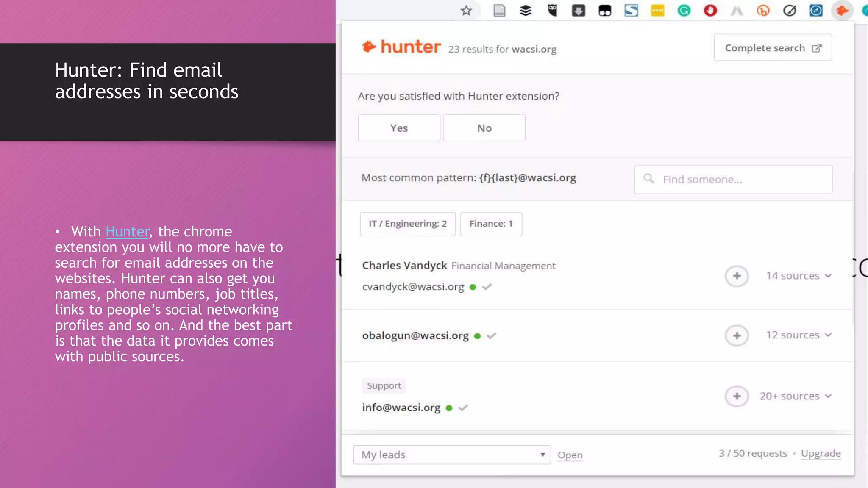Select the email obalogun@wacsi.org

pos(415,335)
